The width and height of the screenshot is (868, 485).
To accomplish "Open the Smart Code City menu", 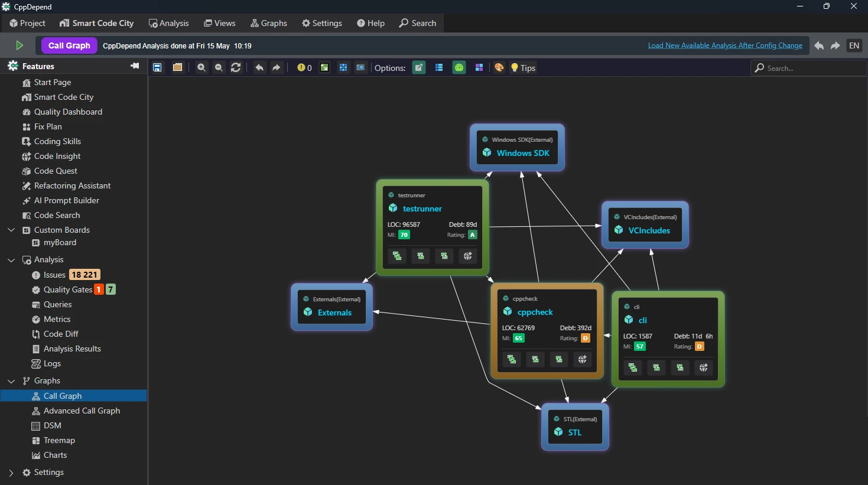I will click(97, 23).
